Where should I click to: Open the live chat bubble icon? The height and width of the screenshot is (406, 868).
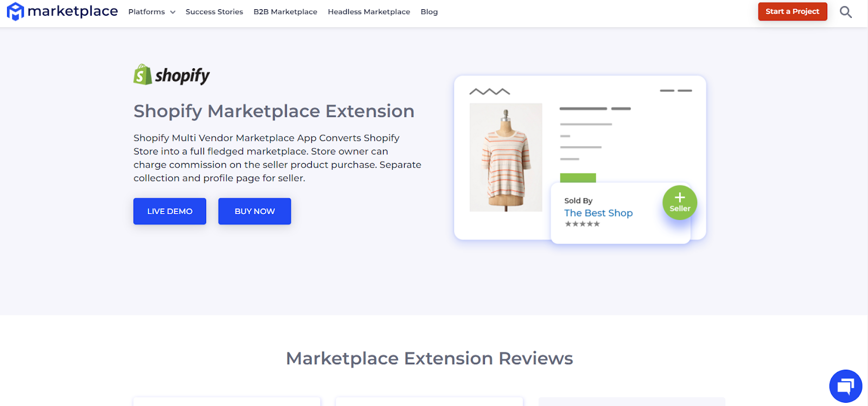[x=845, y=386]
